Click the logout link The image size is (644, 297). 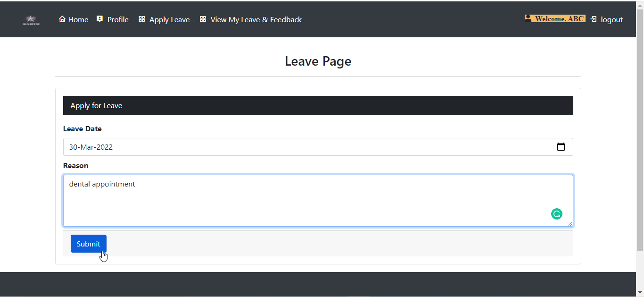coord(611,19)
